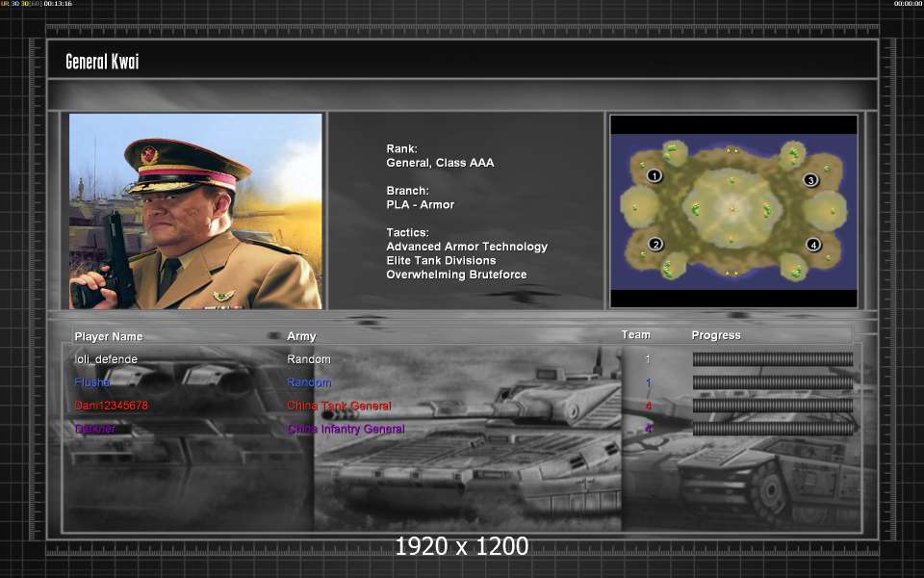Image resolution: width=924 pixels, height=578 pixels.
Task: Click team number for loli_defende
Action: coord(648,359)
